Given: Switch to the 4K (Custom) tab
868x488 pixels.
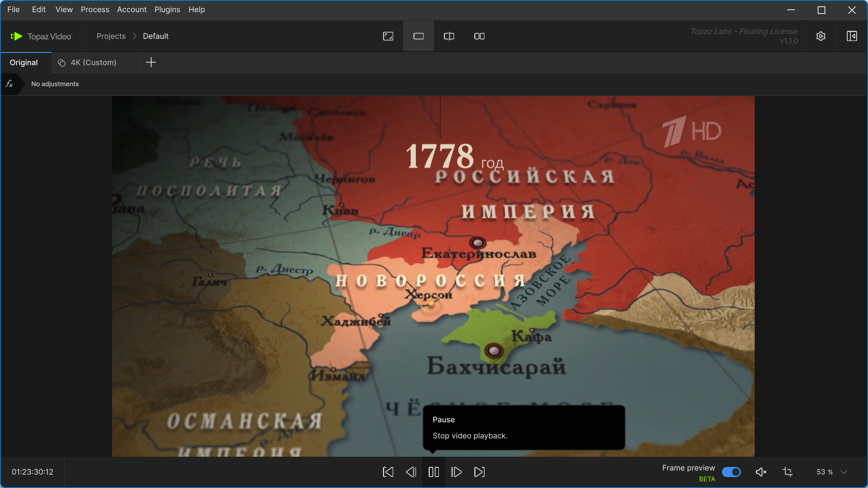Looking at the screenshot, I should (93, 63).
